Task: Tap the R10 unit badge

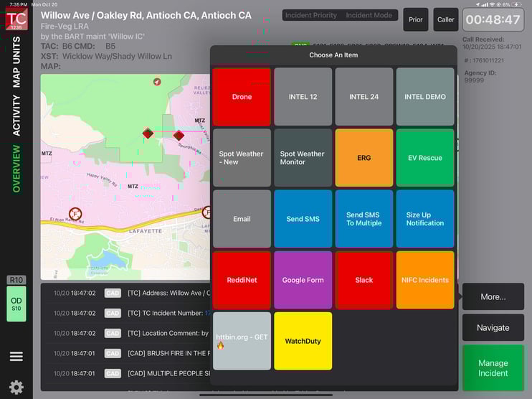Action: 16,280
